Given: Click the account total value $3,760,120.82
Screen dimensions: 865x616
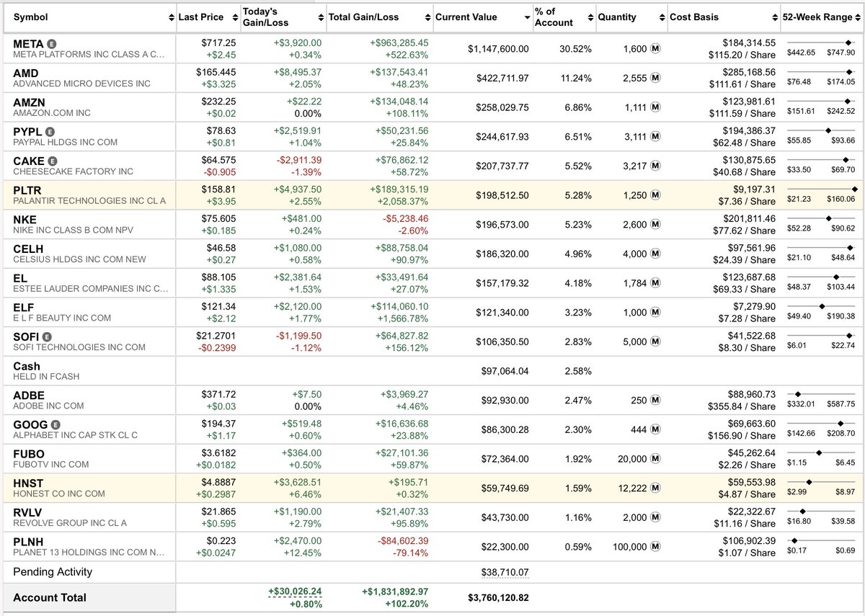Looking at the screenshot, I should click(x=498, y=597).
